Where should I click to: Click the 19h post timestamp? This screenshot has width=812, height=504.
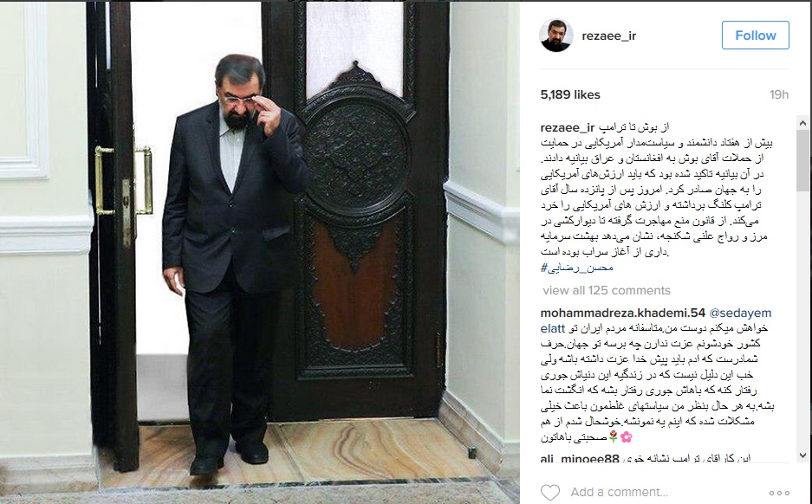(778, 94)
